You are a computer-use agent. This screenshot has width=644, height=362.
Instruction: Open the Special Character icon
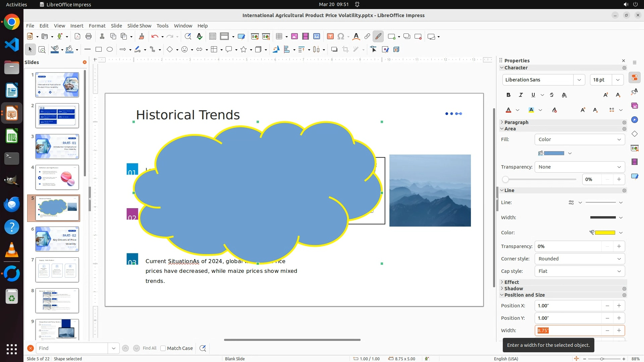click(x=341, y=37)
